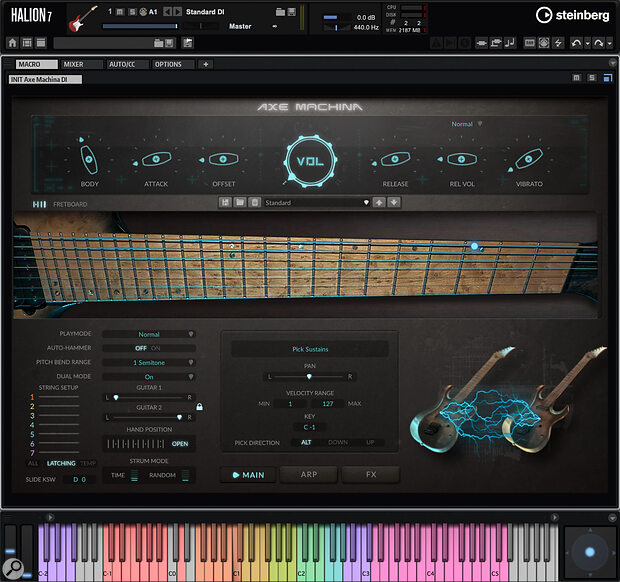Image resolution: width=620 pixels, height=582 pixels.
Task: Mute slot 1 with the M button
Action: [121, 12]
